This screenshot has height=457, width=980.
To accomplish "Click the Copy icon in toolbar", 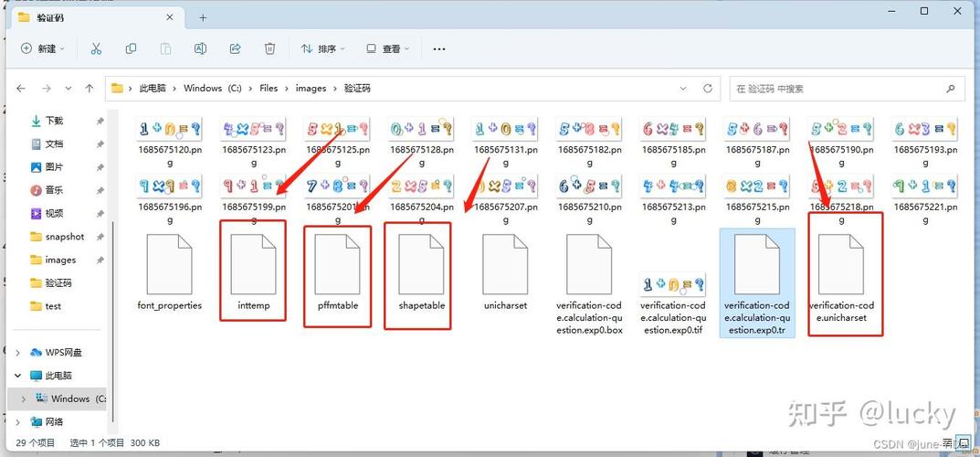I will [131, 48].
